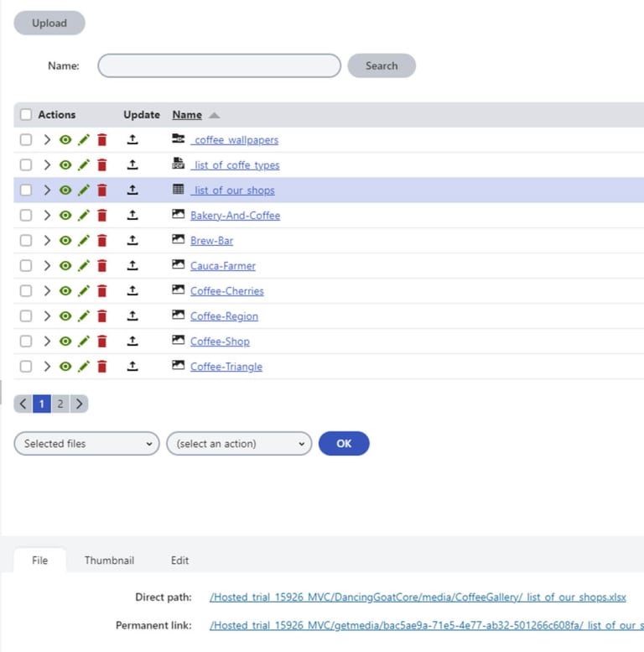Check the _list_of_coffe_types row checkbox
The image size is (644, 652).
pyautogui.click(x=26, y=165)
